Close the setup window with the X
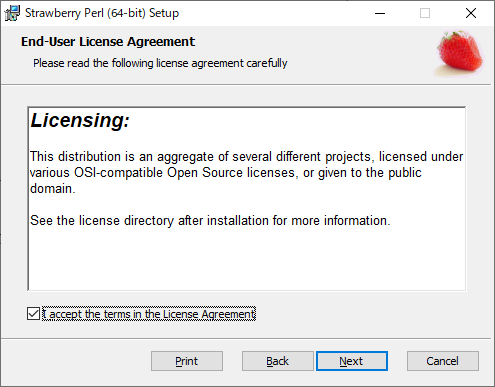The image size is (495, 387). click(x=471, y=13)
